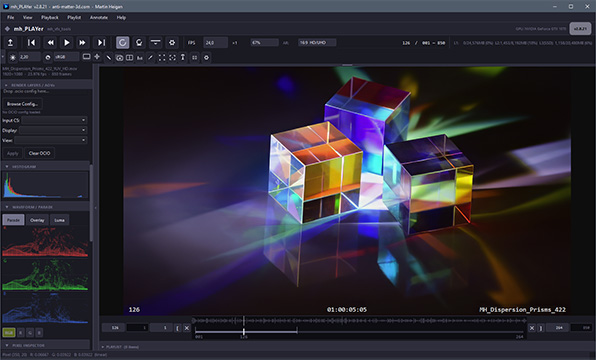The image size is (596, 360).
Task: Click the ping-pong playback icon next to loop
Action: pos(139,43)
